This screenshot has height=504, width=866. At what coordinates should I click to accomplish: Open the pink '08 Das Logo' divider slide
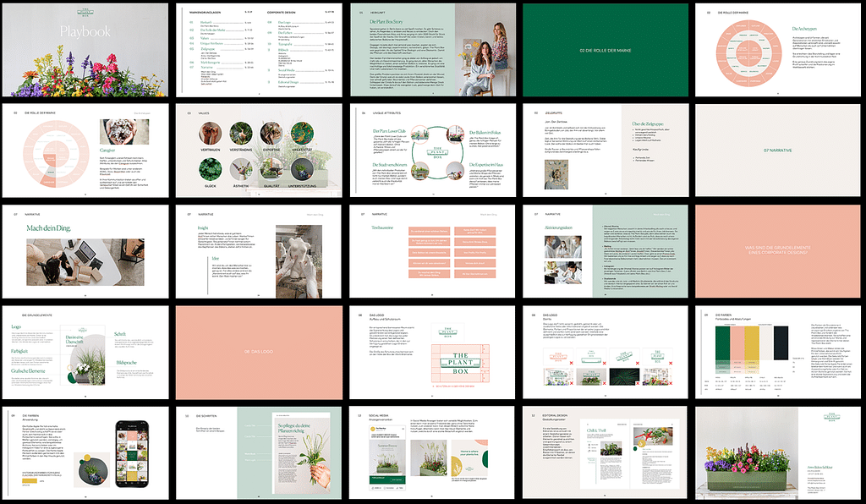257,350
